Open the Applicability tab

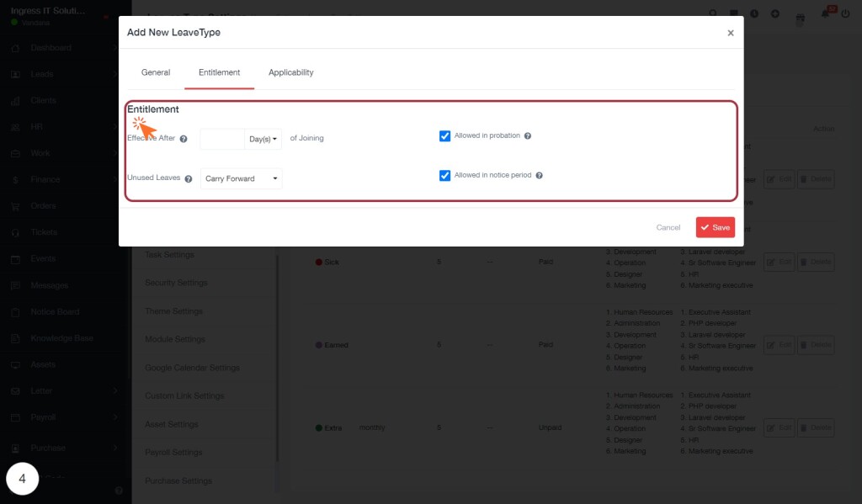290,72
